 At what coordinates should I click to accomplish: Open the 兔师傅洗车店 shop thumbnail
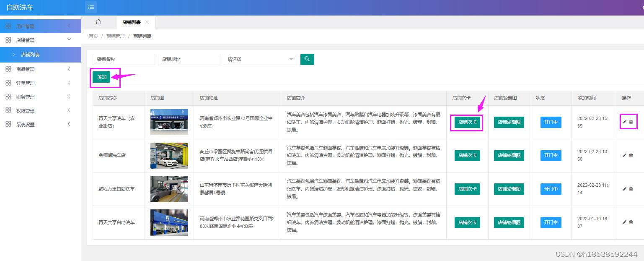[x=169, y=156]
